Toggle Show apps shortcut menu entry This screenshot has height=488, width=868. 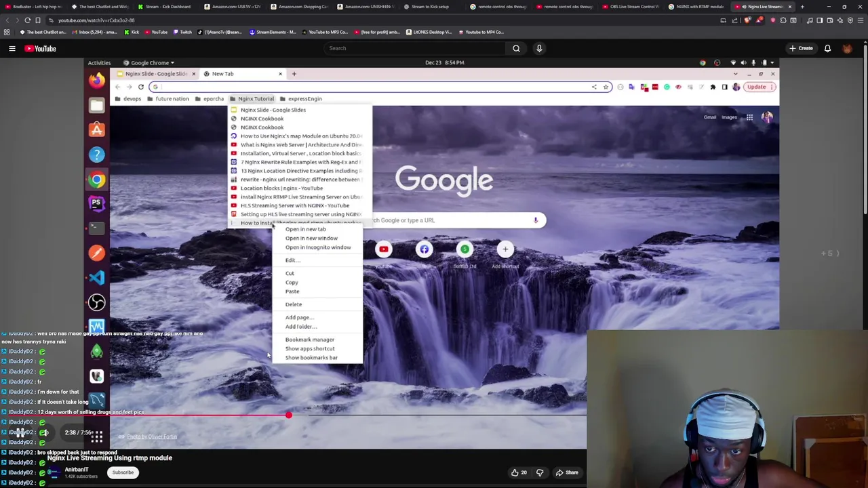point(317,348)
